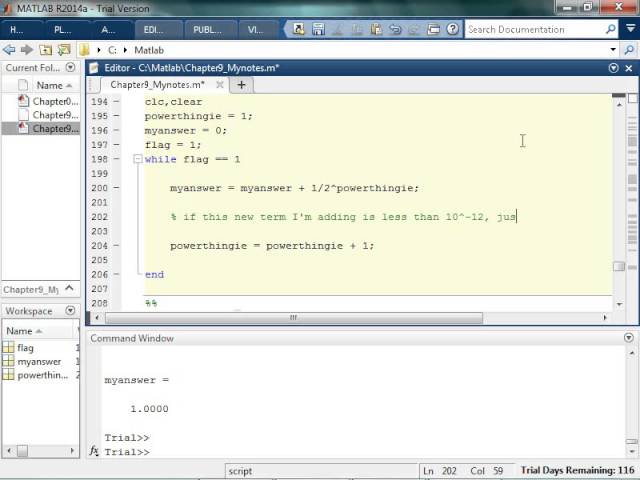Click the Command Window scroll up arrow
640x480 pixels.
coord(631,352)
